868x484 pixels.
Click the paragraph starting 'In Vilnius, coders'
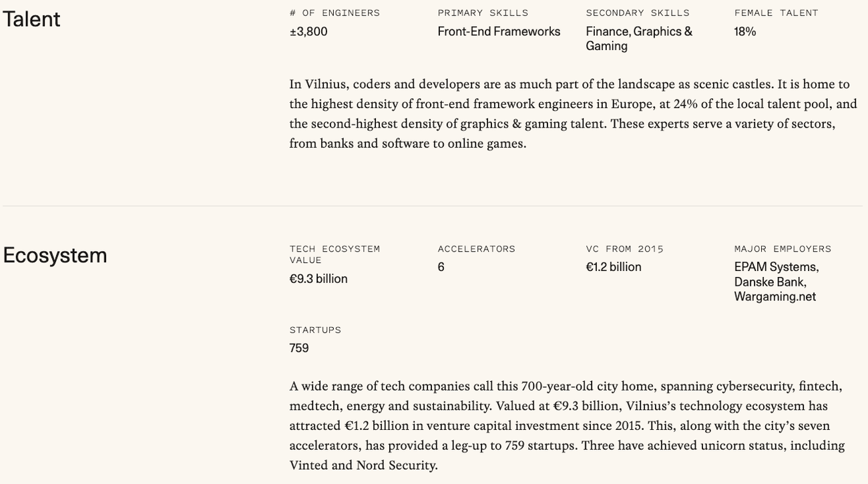573,113
